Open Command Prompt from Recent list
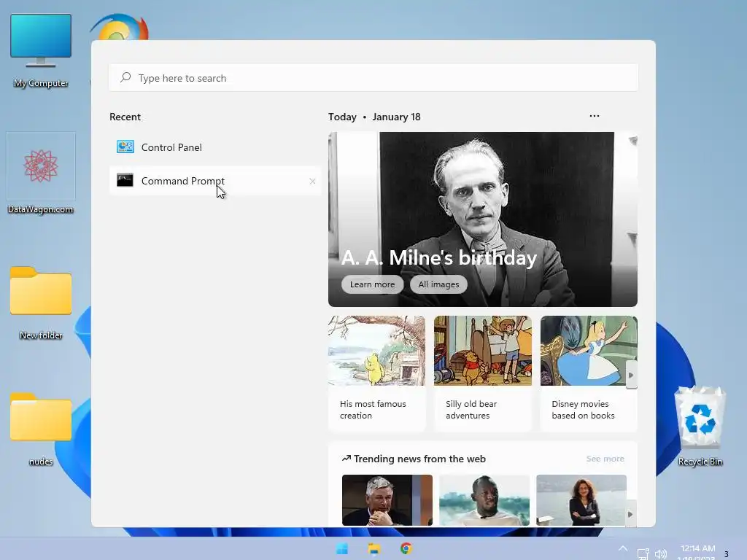Viewport: 747px width, 560px height. tap(215, 181)
